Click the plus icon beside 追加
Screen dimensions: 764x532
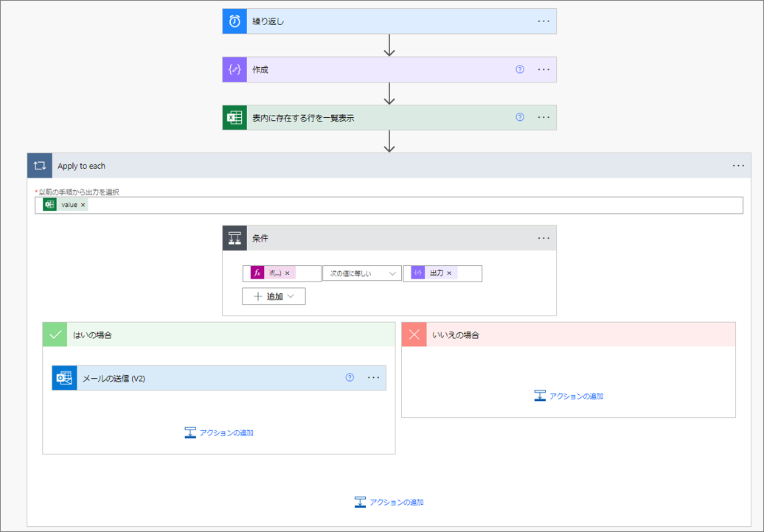coord(258,296)
